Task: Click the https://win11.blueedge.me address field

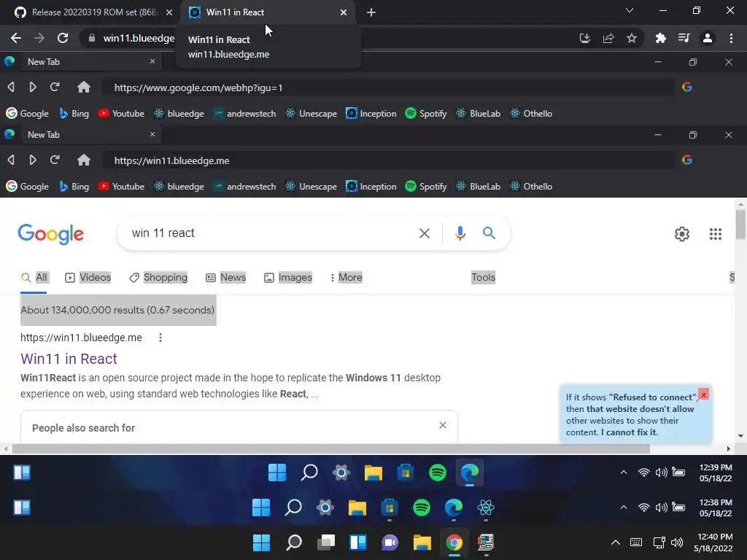Action: [x=388, y=160]
